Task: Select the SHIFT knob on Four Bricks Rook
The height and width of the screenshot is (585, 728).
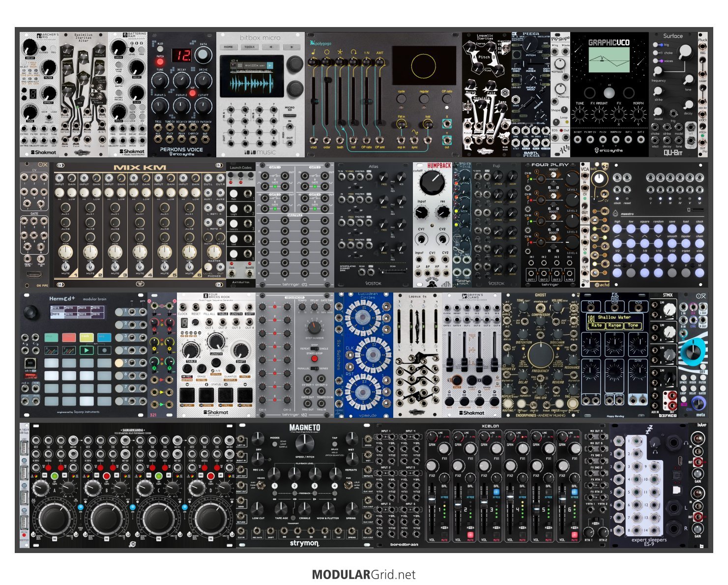Action: pyautogui.click(x=240, y=350)
